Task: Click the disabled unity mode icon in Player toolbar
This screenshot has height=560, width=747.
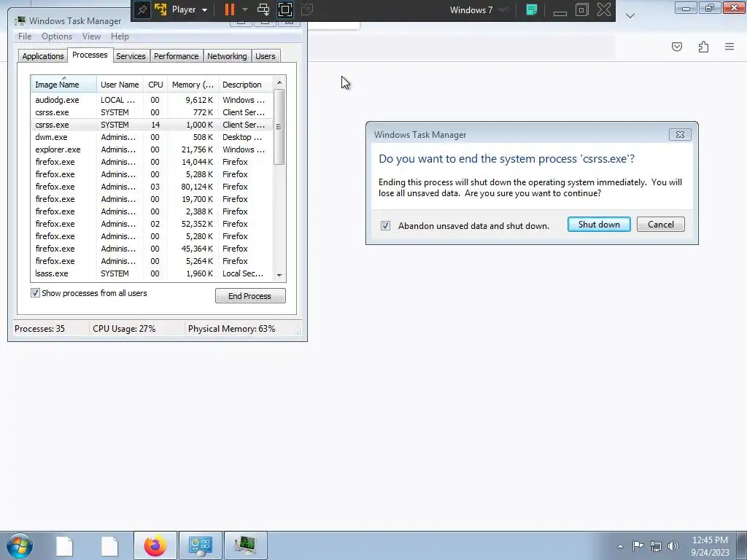Action: click(307, 9)
